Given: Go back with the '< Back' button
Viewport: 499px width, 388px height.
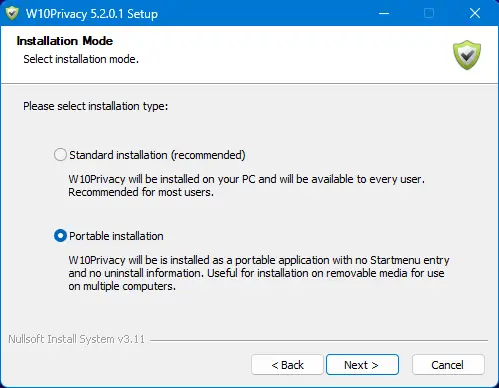Looking at the screenshot, I should [x=287, y=365].
